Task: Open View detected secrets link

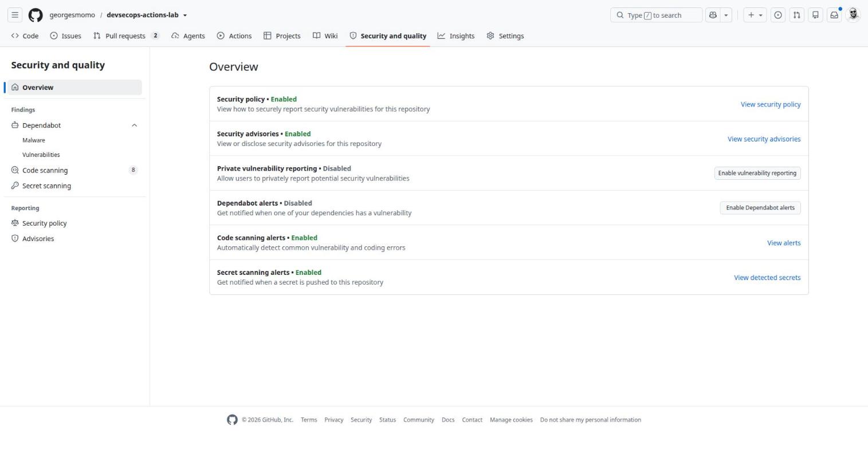Action: point(767,278)
